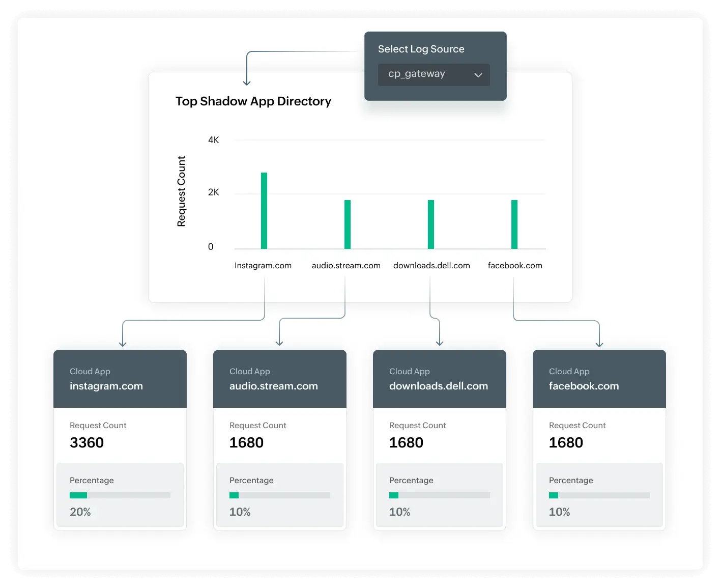Select the Instagram.com bar in the chart
Screen dimensions: 721x588
tap(264, 211)
